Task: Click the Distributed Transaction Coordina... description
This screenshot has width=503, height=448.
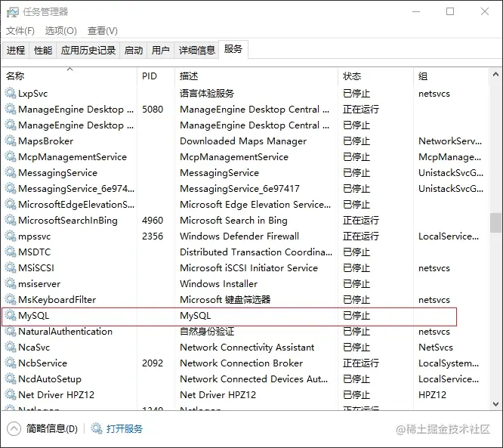Action: tap(256, 252)
